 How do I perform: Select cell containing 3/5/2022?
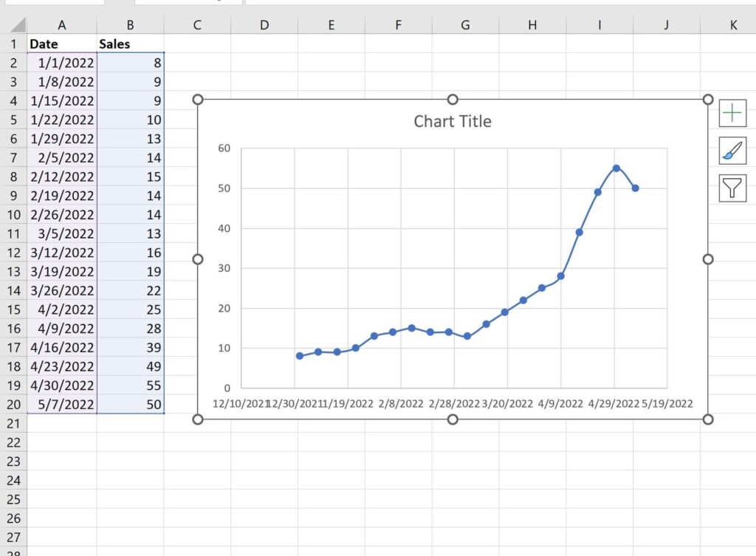62,233
